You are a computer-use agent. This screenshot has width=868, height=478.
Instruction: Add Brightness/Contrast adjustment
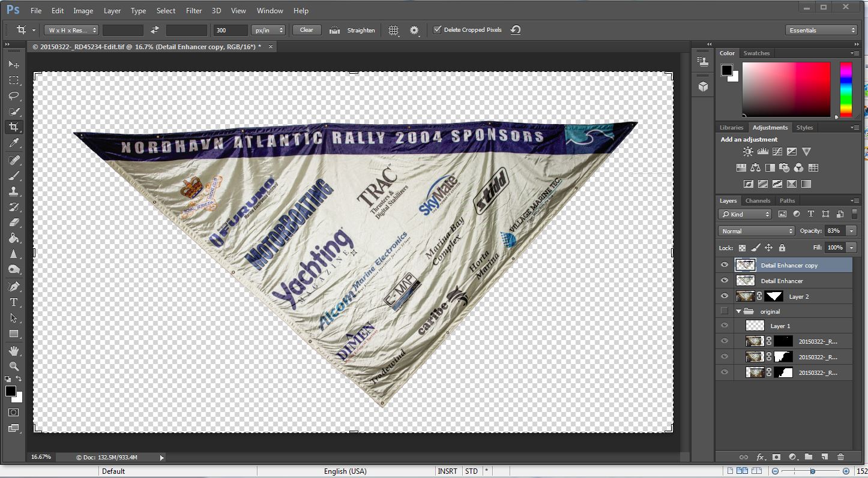pyautogui.click(x=748, y=152)
